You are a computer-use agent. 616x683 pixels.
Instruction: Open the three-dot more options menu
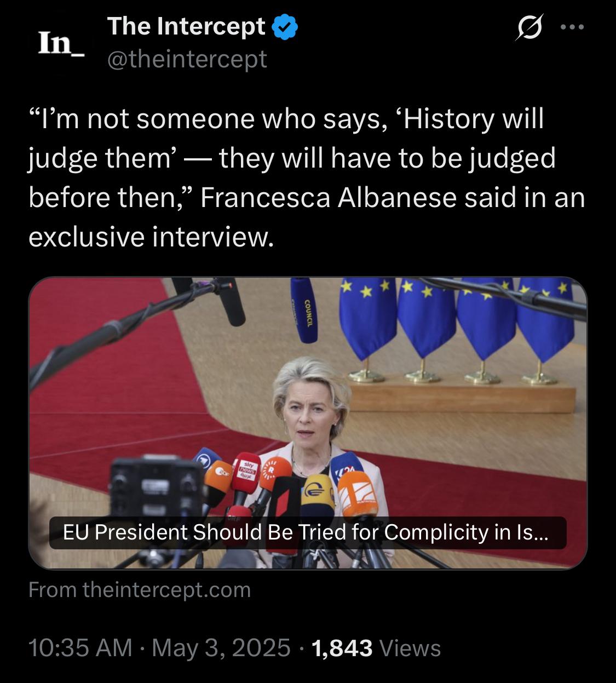pos(573,27)
